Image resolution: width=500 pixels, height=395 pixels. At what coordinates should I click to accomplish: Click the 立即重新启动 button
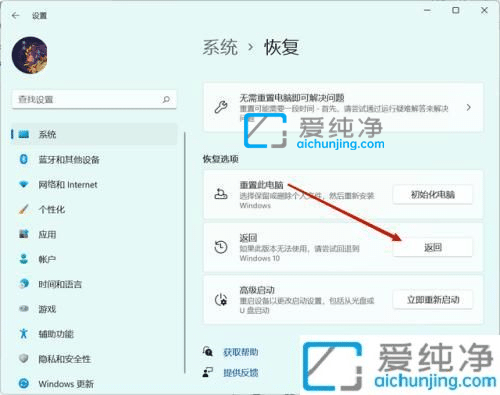tap(433, 300)
